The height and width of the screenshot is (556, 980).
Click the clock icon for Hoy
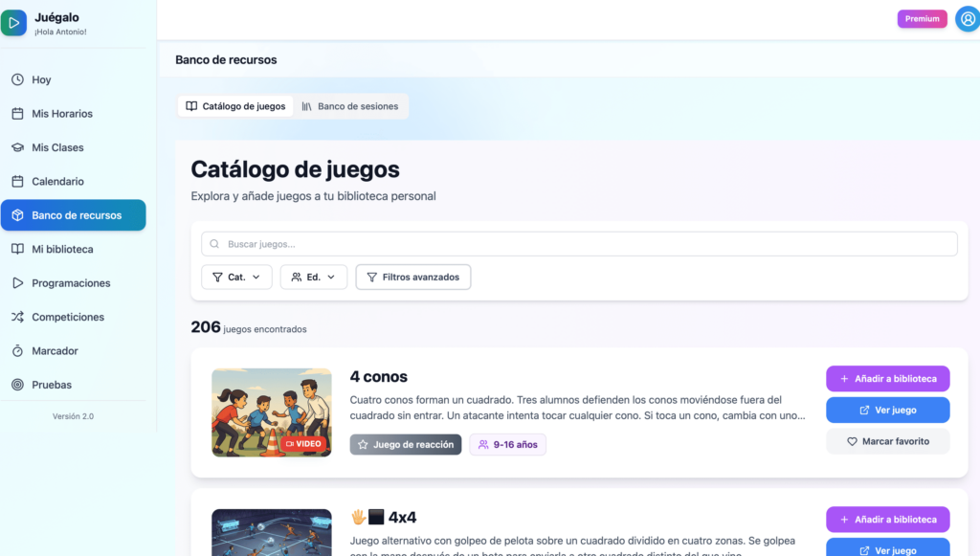(x=17, y=80)
